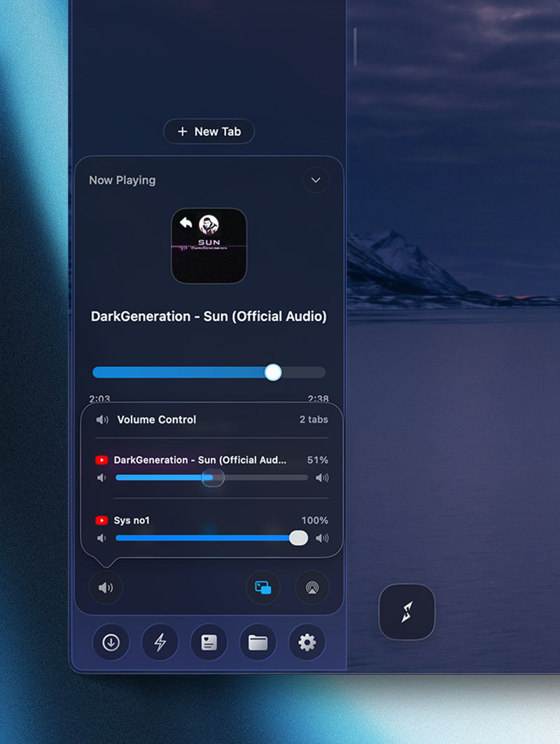The height and width of the screenshot is (744, 560).
Task: Toggle the Volume Control popup speaker button
Action: click(106, 587)
